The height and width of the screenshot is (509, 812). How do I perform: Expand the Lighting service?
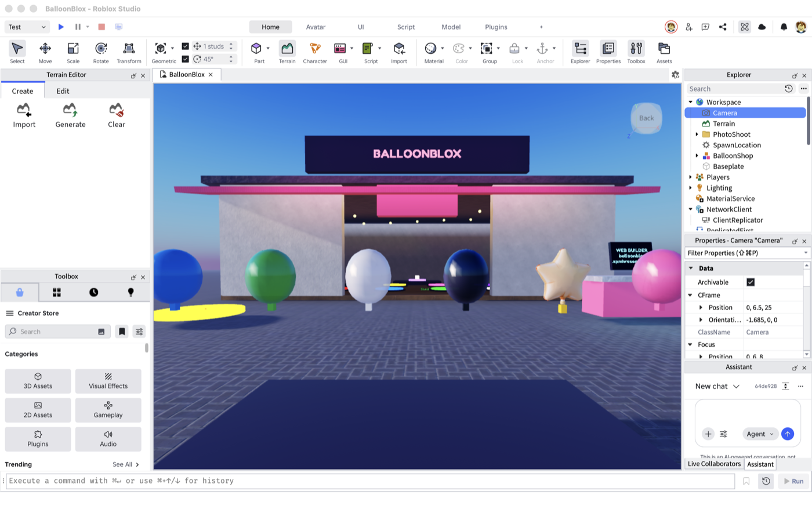click(x=691, y=188)
